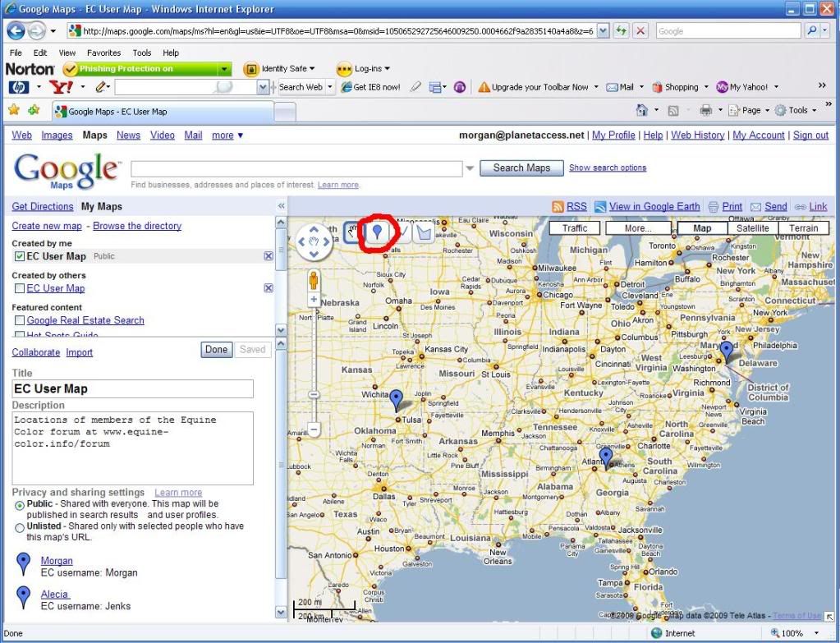The height and width of the screenshot is (643, 840).
Task: Open the Favorites Center star icon
Action: [13, 110]
